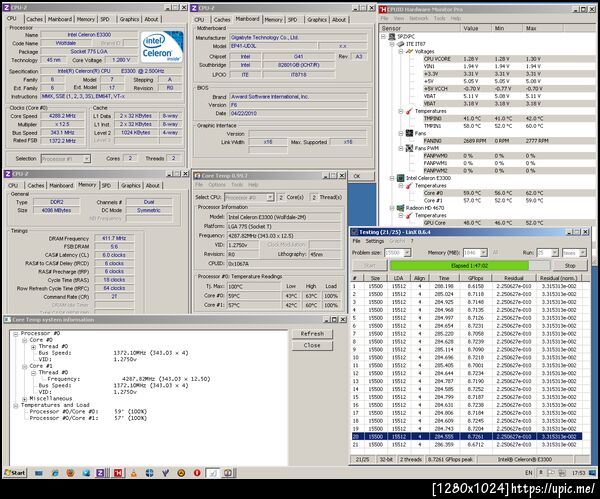600x499 pixels.
Task: Click Z title icon of CPU-Z Memory window
Action: 7,174
